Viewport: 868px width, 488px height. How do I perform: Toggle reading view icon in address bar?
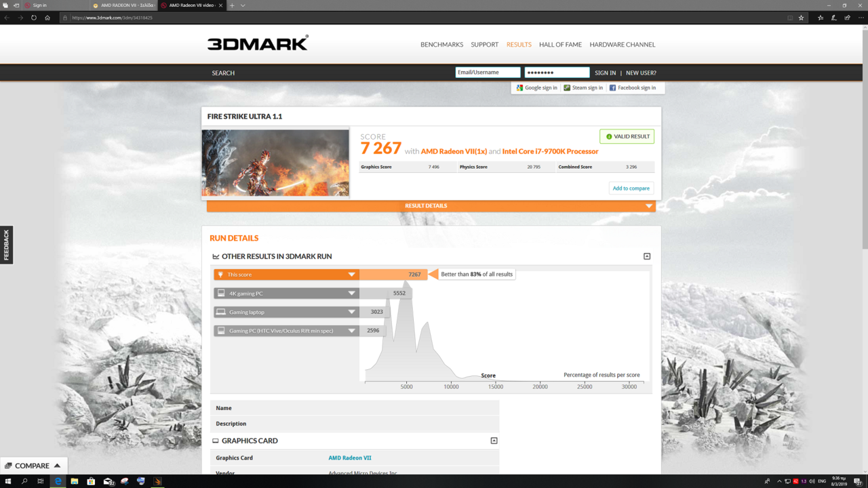coord(790,18)
